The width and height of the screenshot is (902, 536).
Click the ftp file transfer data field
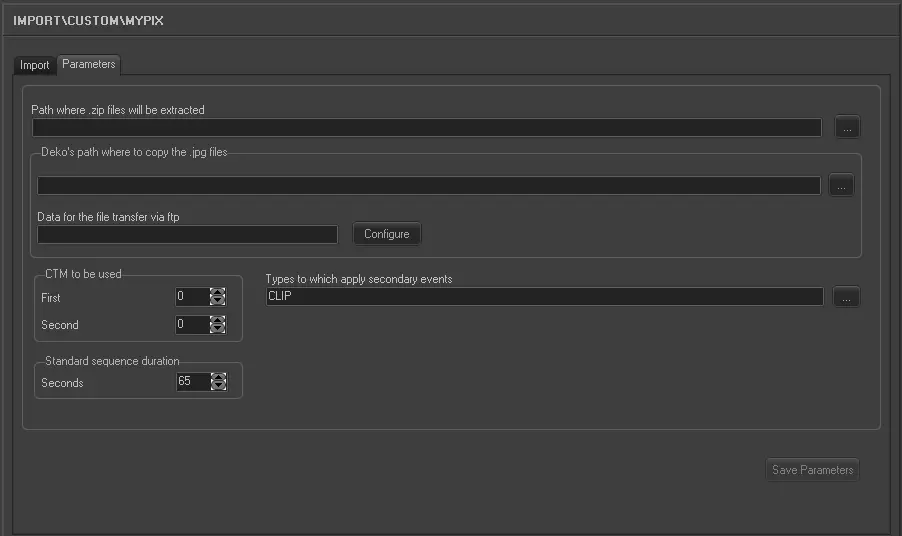tap(187, 234)
